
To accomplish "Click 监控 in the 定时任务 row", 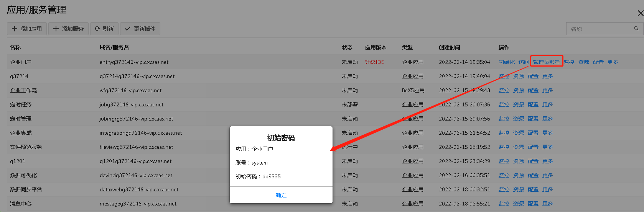I will [x=504, y=104].
